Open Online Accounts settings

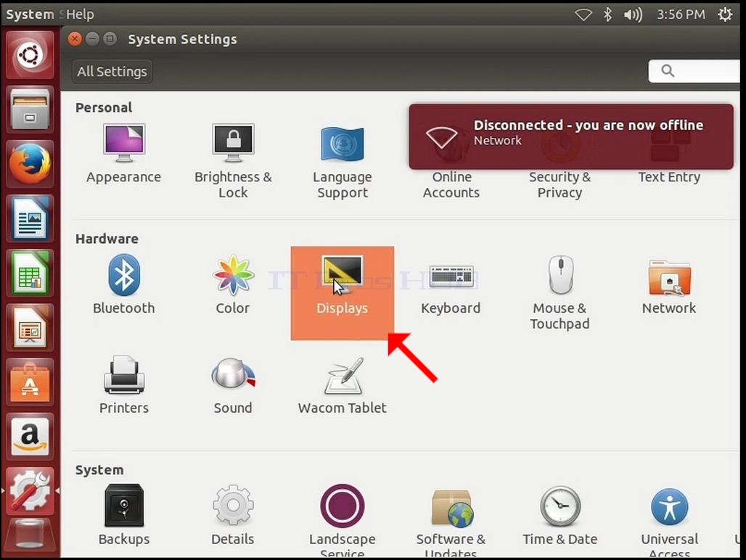[x=451, y=184]
